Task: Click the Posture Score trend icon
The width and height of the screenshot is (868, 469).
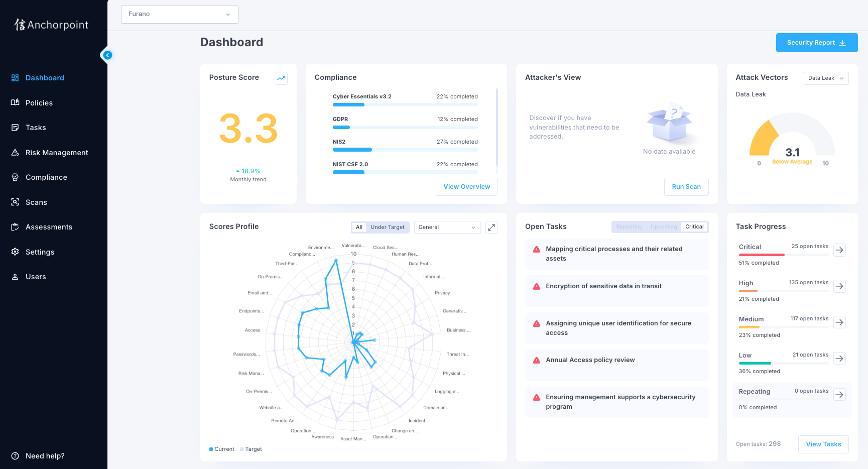Action: [281, 78]
